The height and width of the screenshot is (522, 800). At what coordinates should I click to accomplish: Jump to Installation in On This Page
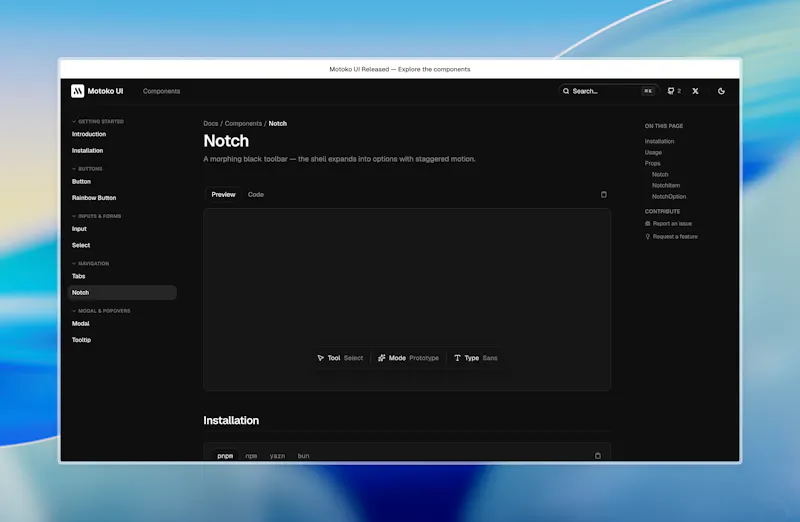659,141
